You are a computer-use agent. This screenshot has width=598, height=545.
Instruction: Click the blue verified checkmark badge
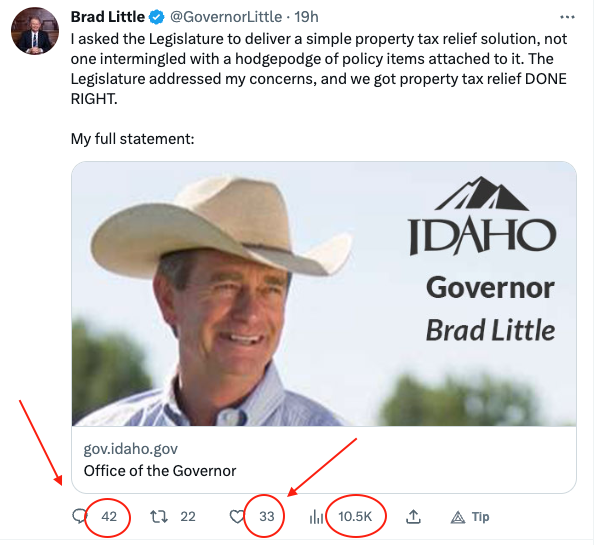(156, 18)
